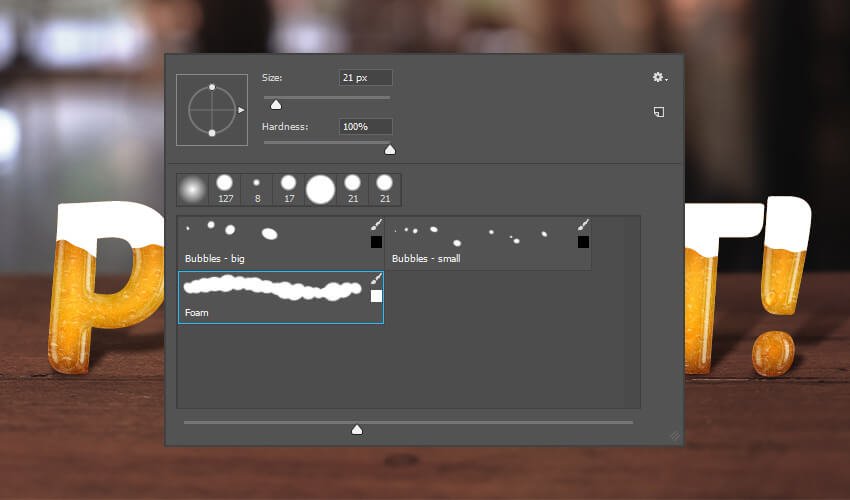This screenshot has height=500, width=850.
Task: Click the Size value field
Action: (365, 78)
